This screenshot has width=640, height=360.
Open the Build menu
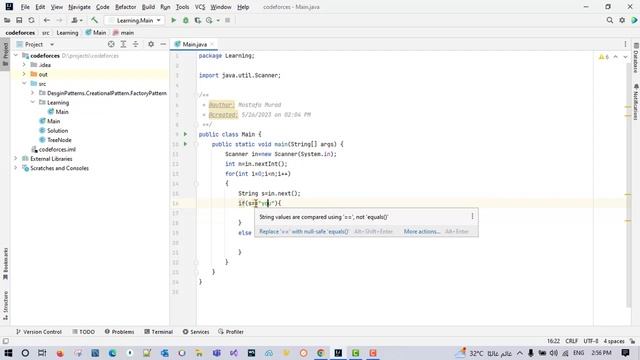tap(148, 7)
